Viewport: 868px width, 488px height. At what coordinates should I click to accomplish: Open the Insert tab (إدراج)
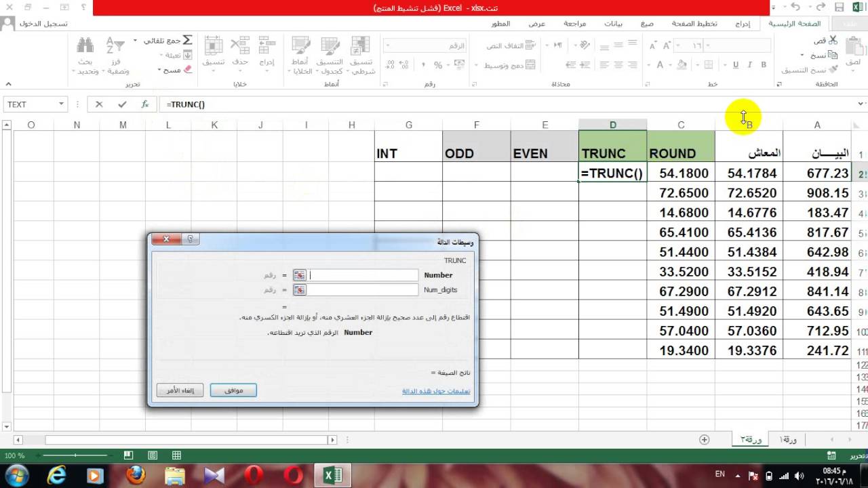pyautogui.click(x=743, y=24)
